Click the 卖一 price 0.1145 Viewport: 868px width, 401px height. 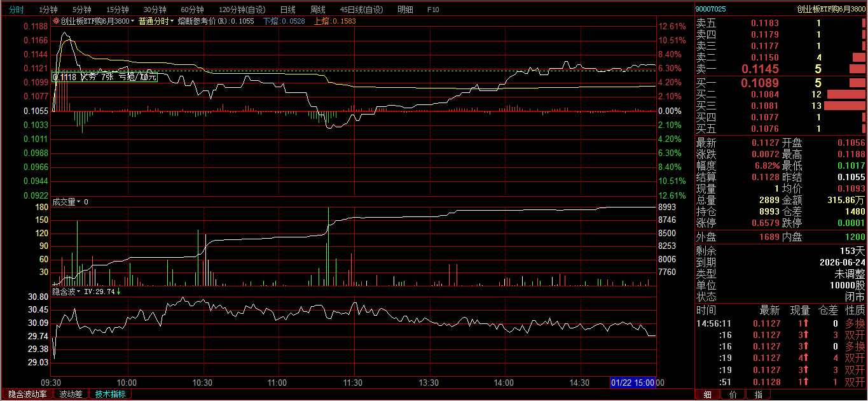[760, 69]
